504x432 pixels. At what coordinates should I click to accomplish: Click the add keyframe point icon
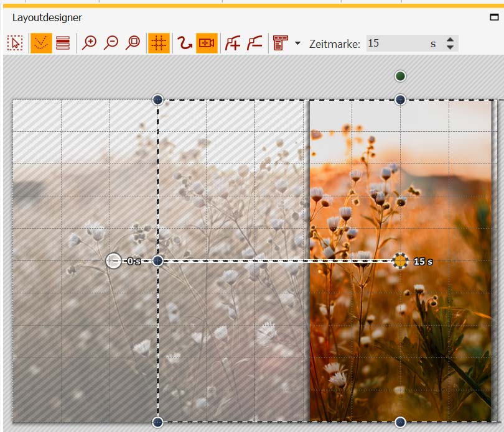[233, 44]
